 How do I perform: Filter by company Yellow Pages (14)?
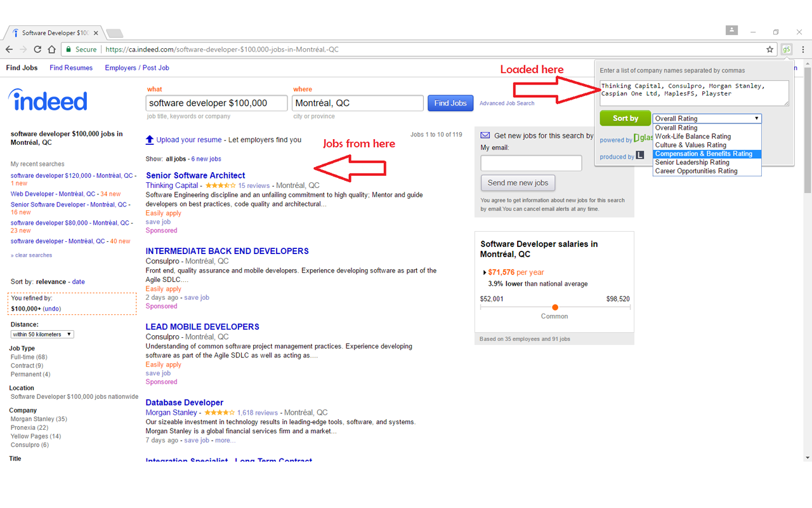pyautogui.click(x=36, y=436)
